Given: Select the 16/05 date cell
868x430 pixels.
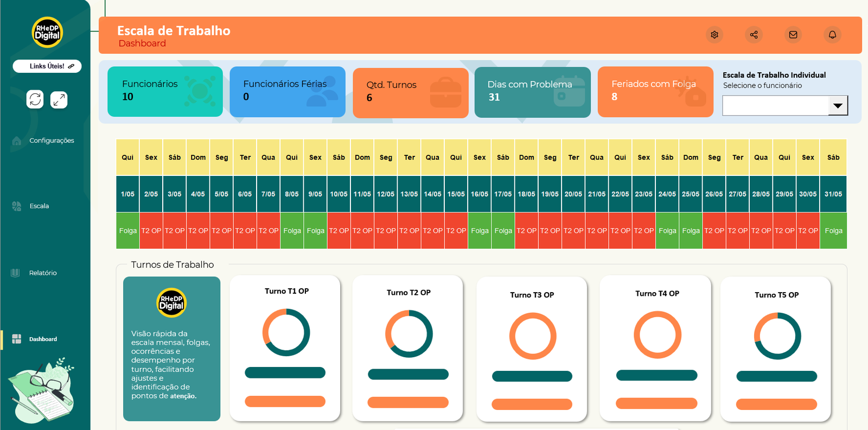Looking at the screenshot, I should pyautogui.click(x=480, y=194).
